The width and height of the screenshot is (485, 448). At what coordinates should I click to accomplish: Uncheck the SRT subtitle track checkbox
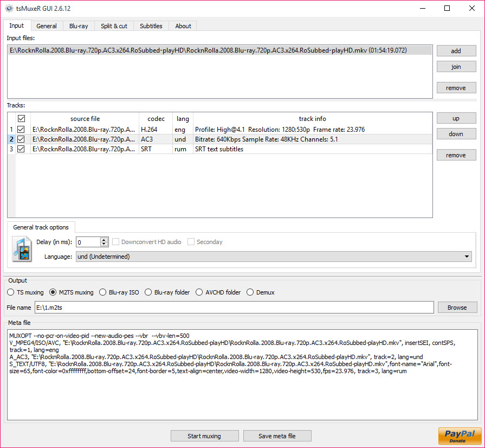point(21,149)
